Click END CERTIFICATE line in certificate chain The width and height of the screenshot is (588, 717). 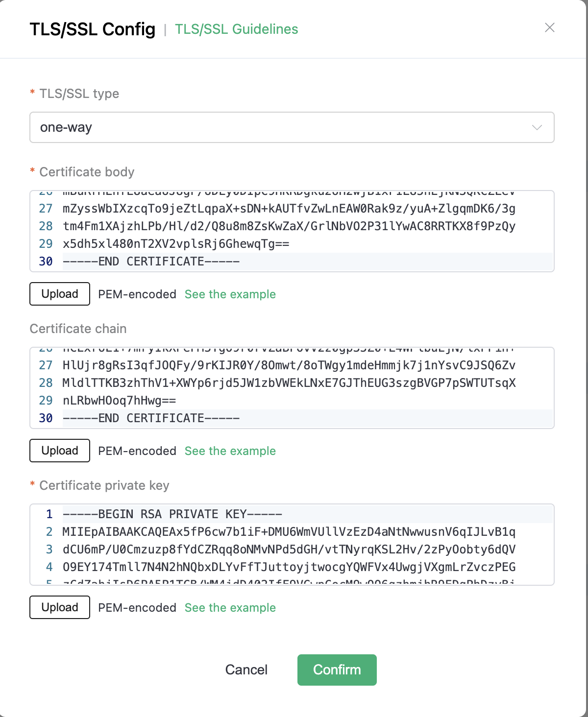click(151, 418)
